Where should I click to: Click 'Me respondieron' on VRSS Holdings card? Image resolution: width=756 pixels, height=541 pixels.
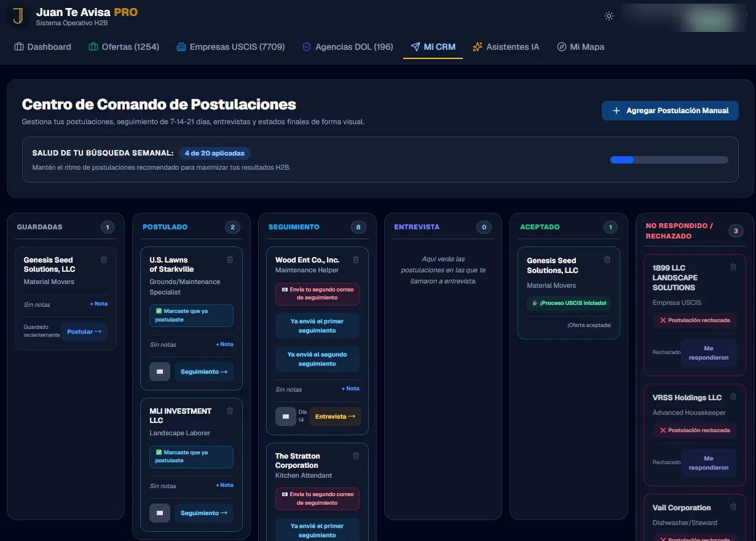pyautogui.click(x=709, y=463)
